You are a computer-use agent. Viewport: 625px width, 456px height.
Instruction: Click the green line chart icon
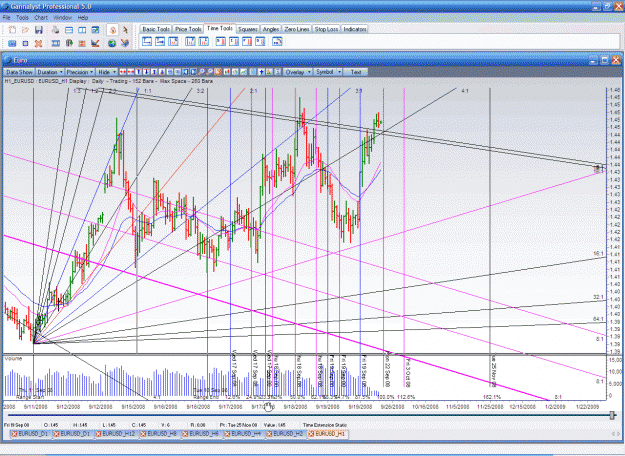(243, 72)
